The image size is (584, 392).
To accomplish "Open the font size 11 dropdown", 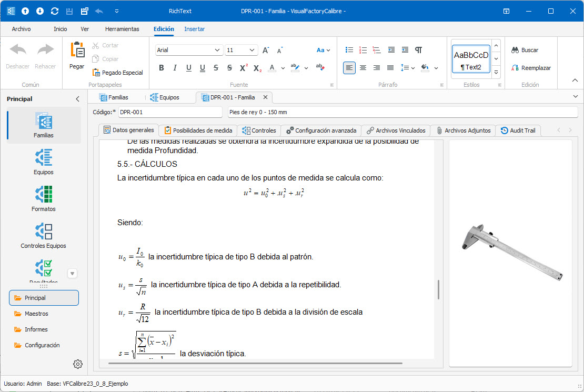I will pyautogui.click(x=252, y=50).
